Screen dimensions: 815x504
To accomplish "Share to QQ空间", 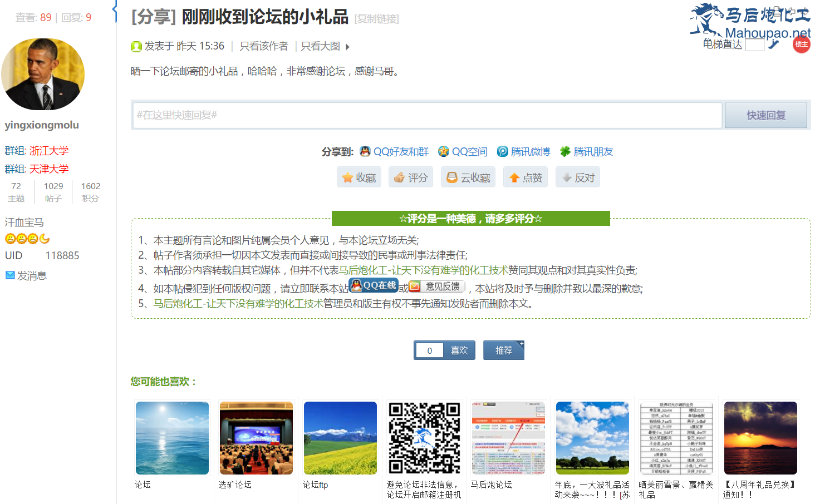I will pyautogui.click(x=463, y=152).
